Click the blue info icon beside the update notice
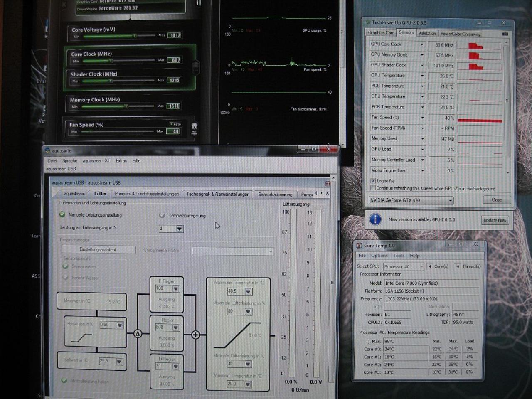This screenshot has width=532, height=399. coord(375,219)
